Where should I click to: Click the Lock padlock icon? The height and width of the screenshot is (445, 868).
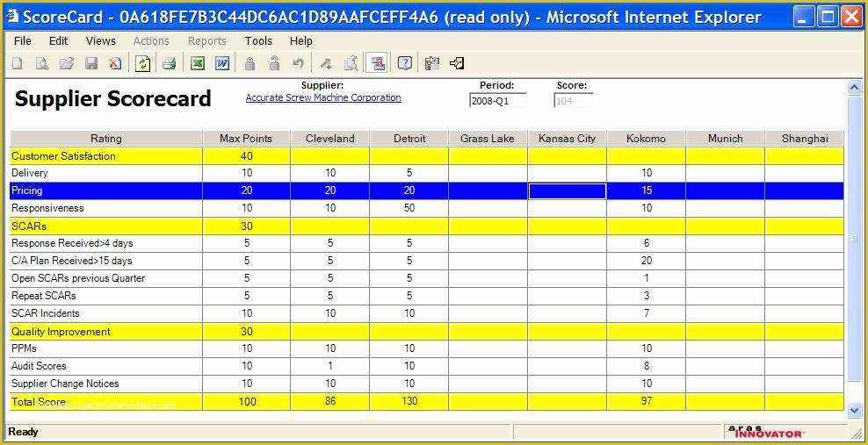click(250, 63)
